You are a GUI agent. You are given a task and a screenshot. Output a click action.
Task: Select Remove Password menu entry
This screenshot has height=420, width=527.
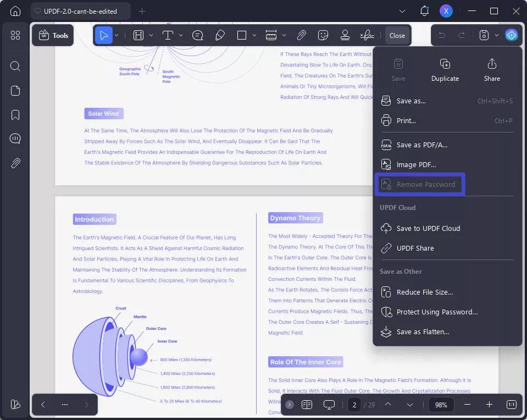tap(420, 184)
